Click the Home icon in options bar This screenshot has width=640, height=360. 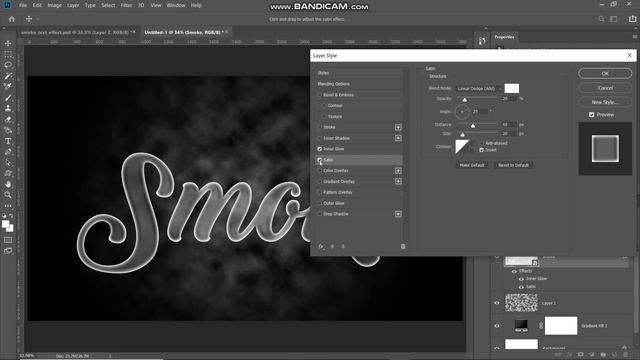[12, 19]
